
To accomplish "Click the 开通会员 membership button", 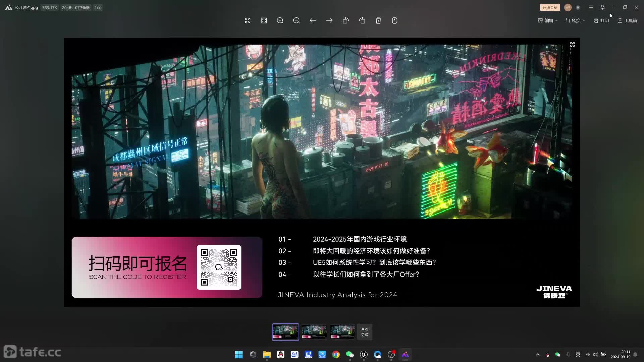I will click(550, 7).
